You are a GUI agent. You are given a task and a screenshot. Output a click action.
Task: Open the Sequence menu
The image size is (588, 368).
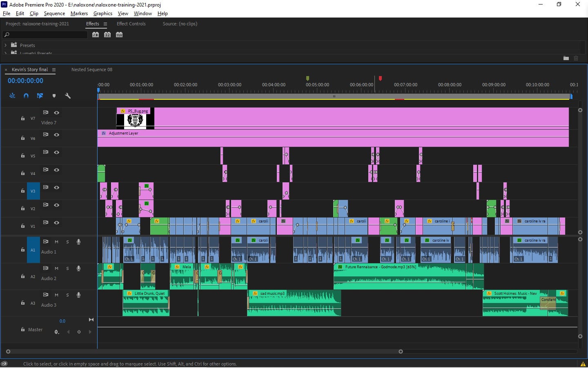click(x=54, y=13)
